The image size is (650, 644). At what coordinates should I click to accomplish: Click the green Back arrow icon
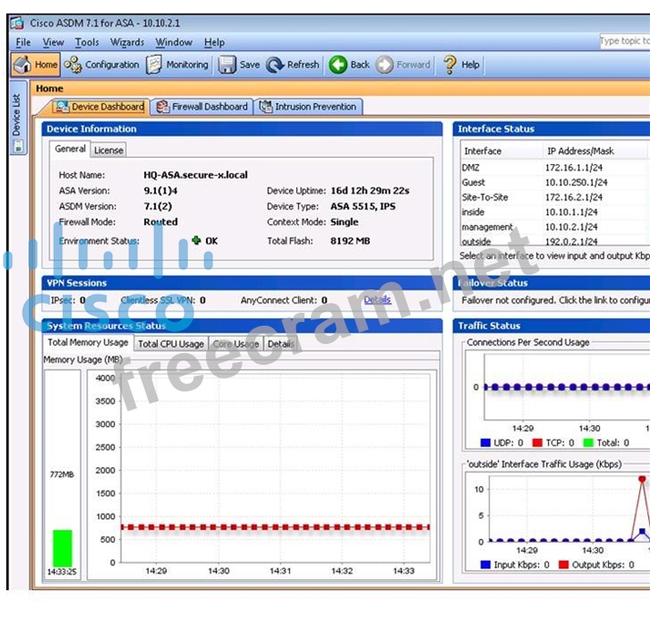(338, 65)
